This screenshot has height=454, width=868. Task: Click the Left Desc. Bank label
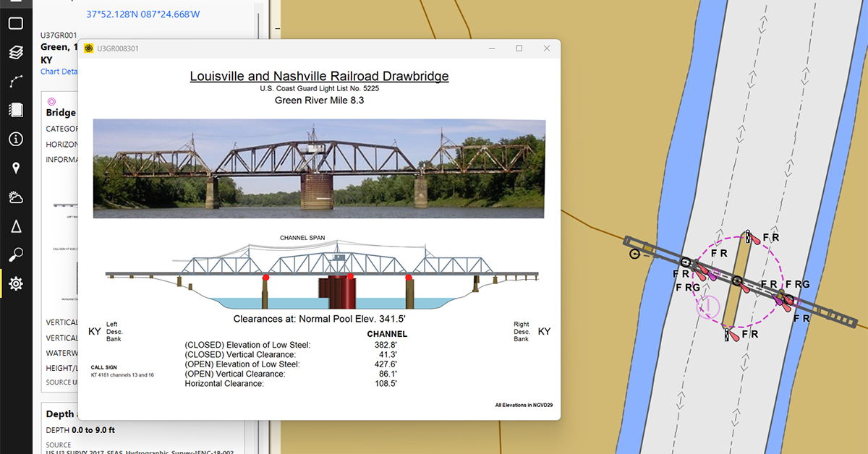(116, 331)
